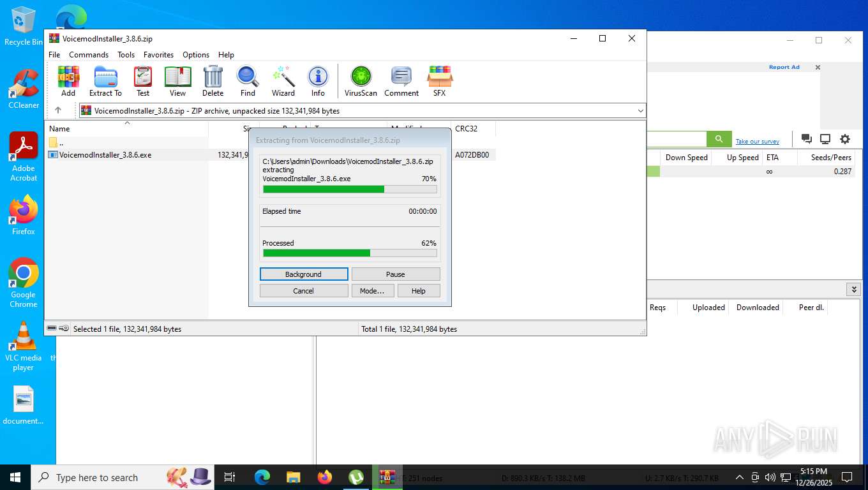868x490 pixels.
Task: Open the Tools menu
Action: (x=126, y=55)
